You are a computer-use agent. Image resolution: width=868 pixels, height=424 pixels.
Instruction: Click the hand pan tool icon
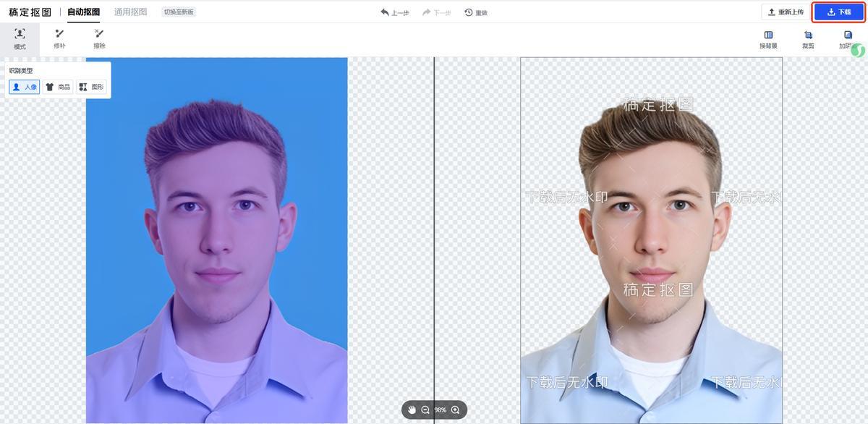(x=412, y=410)
